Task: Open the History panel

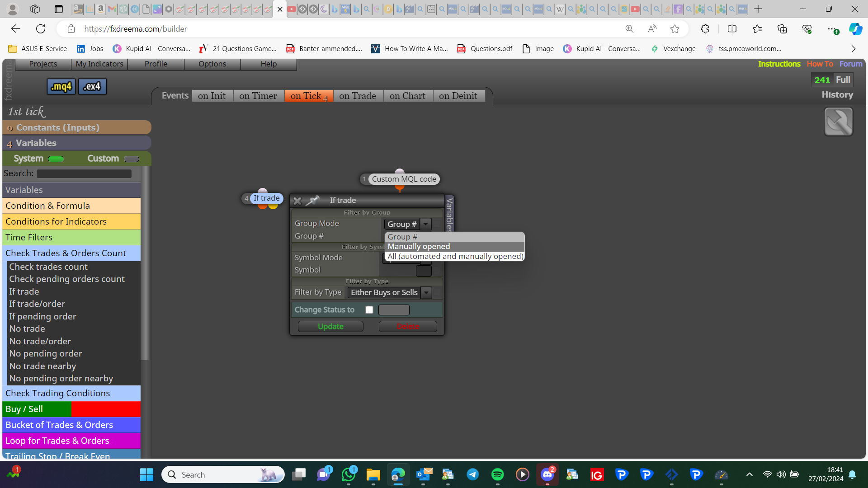Action: (837, 94)
